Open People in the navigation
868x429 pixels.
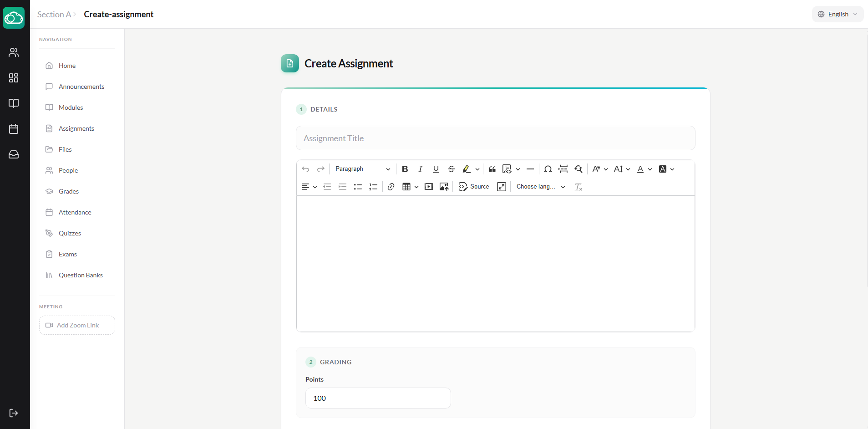[x=77, y=170]
